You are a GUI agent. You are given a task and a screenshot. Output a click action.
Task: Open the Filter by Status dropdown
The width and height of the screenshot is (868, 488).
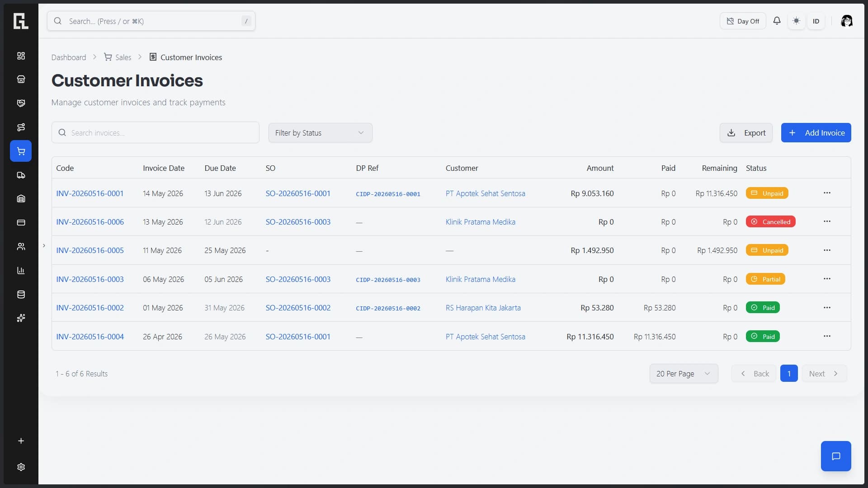[x=320, y=133]
